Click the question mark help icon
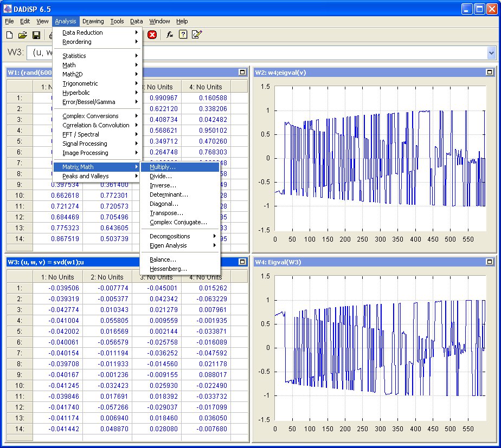 183,35
